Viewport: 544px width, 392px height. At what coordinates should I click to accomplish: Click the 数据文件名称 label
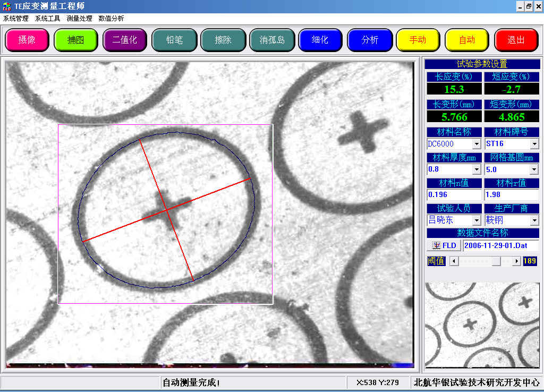click(x=482, y=233)
